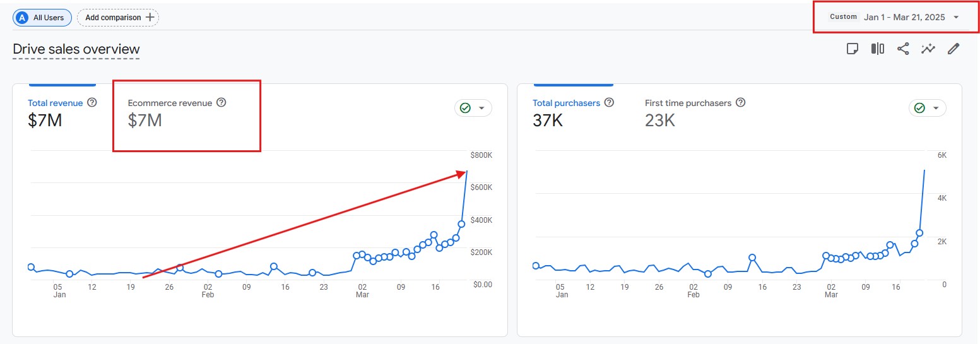Image resolution: width=980 pixels, height=344 pixels.
Task: Share this report icon
Action: click(903, 49)
